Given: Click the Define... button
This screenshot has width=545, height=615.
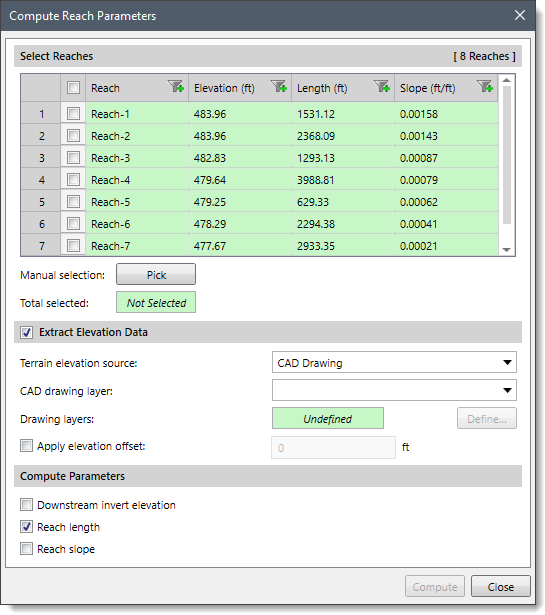Looking at the screenshot, I should click(487, 418).
